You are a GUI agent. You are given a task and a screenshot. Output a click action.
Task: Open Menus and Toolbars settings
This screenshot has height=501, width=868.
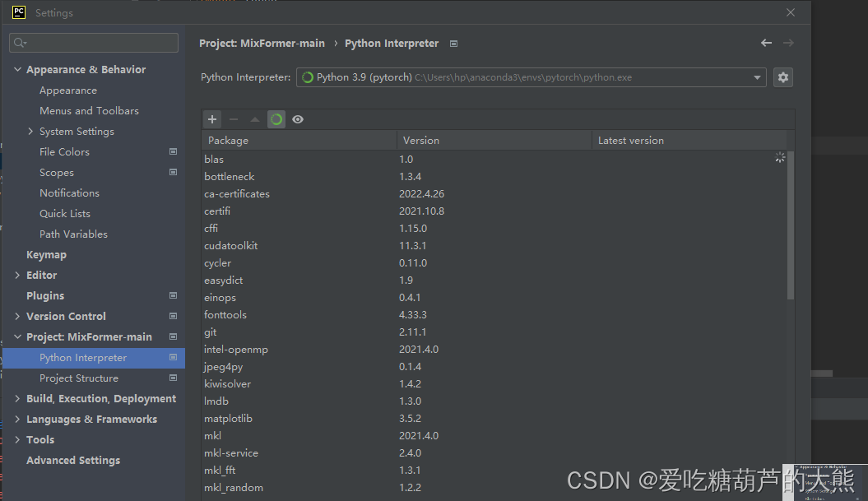point(89,111)
